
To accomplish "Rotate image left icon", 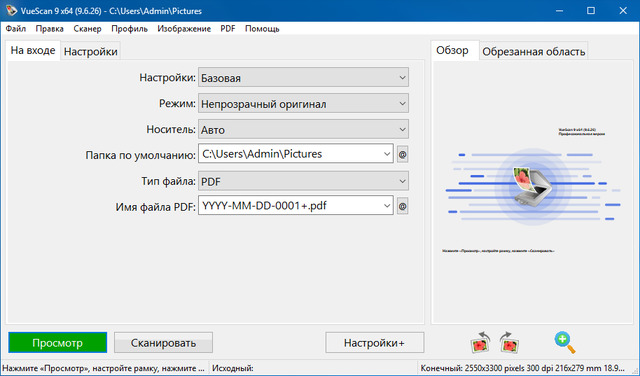I will pos(480,342).
